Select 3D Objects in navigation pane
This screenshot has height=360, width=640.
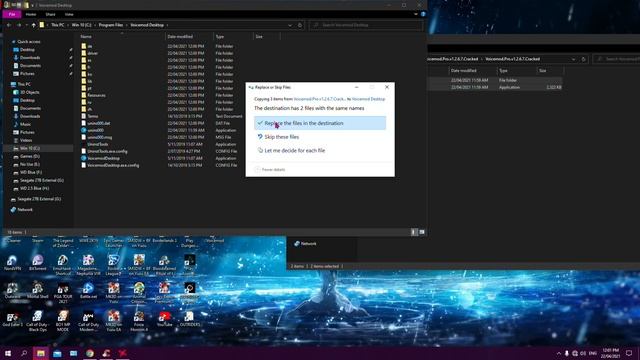click(x=29, y=92)
